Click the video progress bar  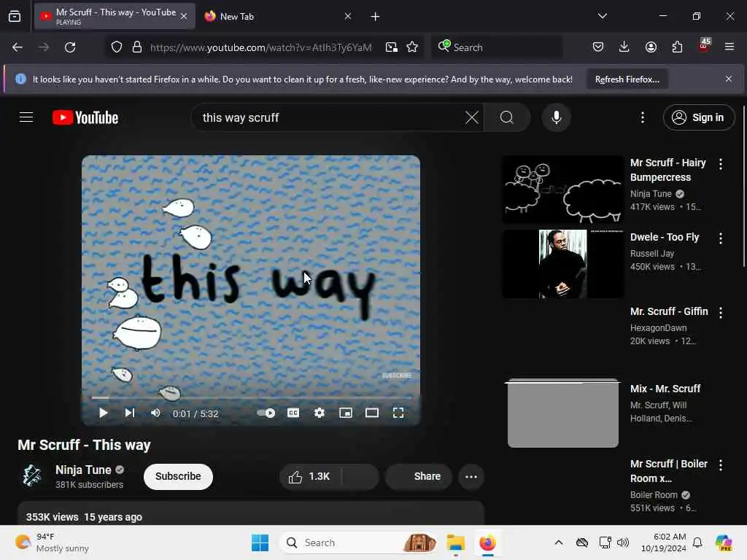251,397
